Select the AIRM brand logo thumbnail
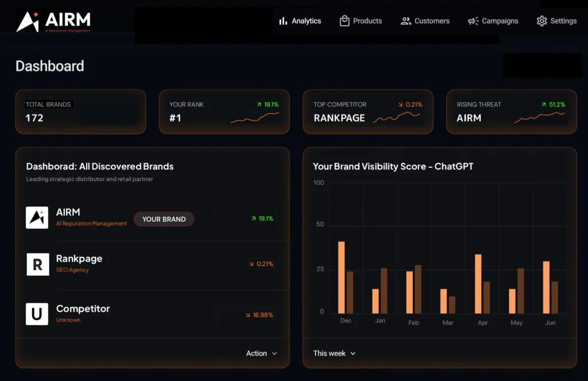Image resolution: width=588 pixels, height=381 pixels. pos(37,218)
